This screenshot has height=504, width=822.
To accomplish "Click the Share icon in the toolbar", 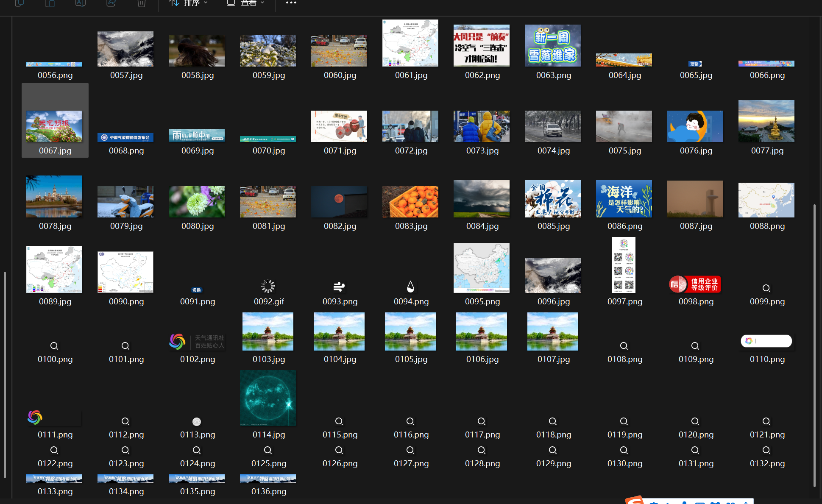I will pyautogui.click(x=111, y=3).
